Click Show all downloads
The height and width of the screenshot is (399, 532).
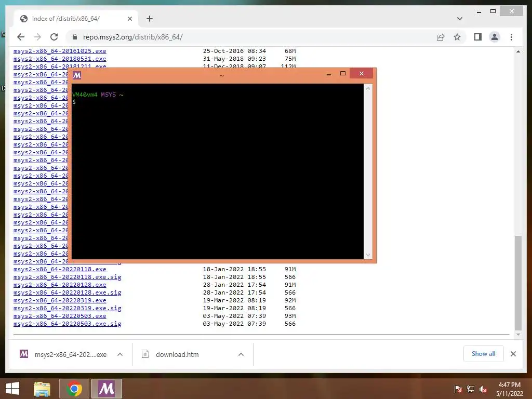pyautogui.click(x=484, y=354)
